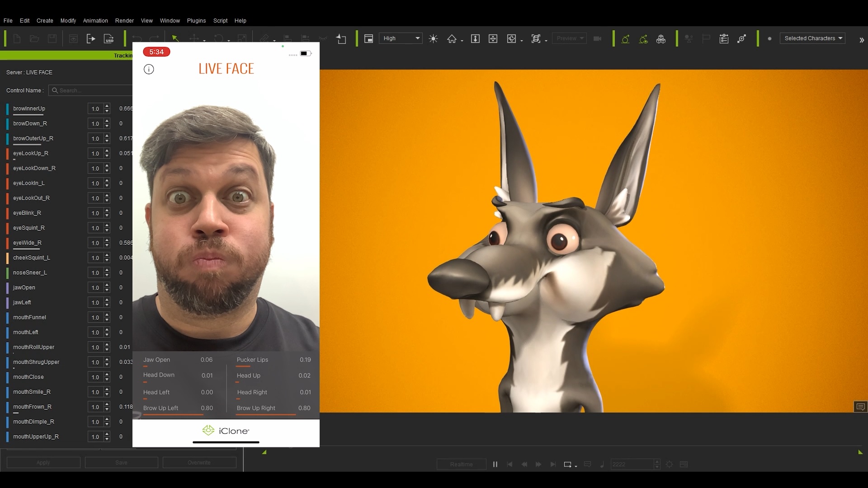The height and width of the screenshot is (488, 868).
Task: Increase the jawOpen strength stepper
Action: click(x=107, y=285)
